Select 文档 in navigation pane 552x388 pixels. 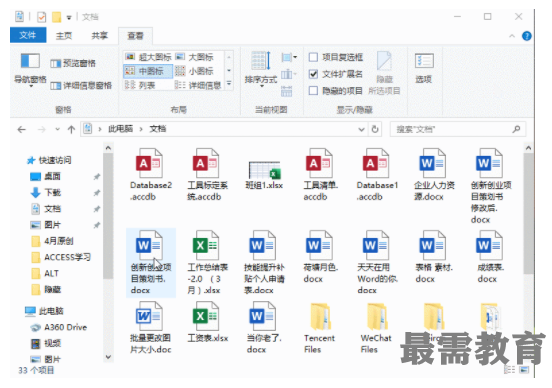(x=52, y=208)
